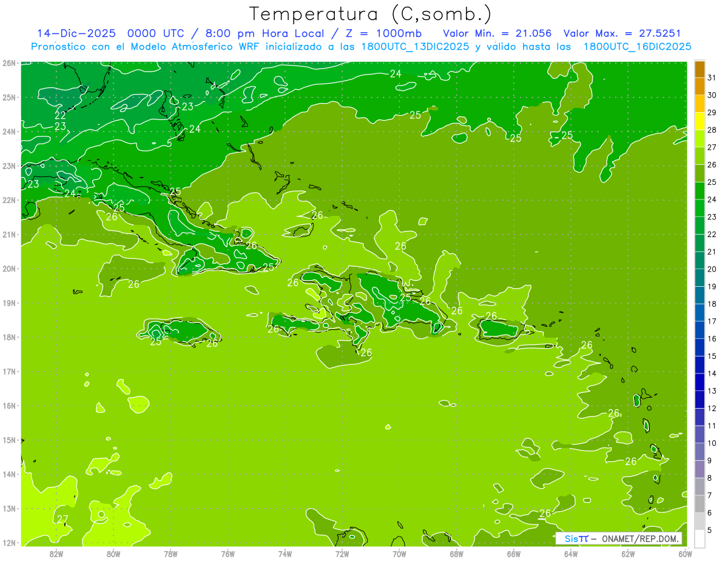Click the '60W' longitude axis label

(x=685, y=554)
